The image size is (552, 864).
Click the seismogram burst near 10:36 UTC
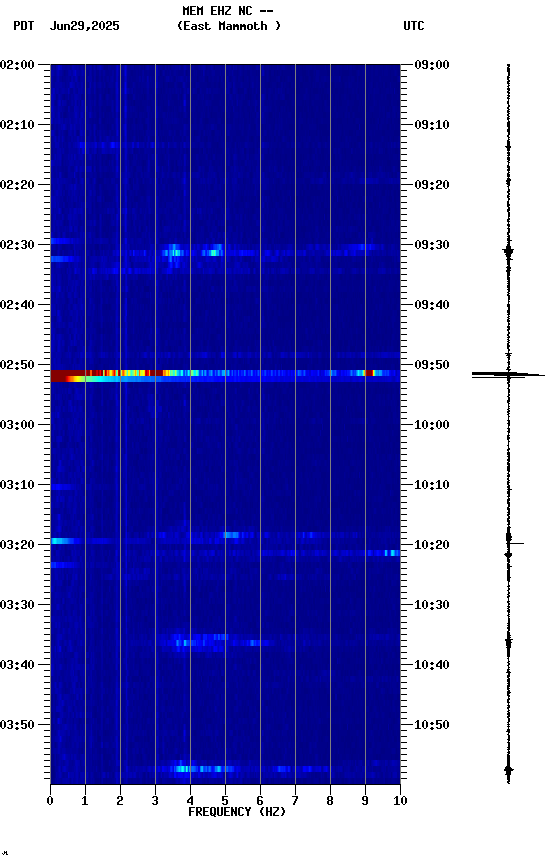[508, 642]
